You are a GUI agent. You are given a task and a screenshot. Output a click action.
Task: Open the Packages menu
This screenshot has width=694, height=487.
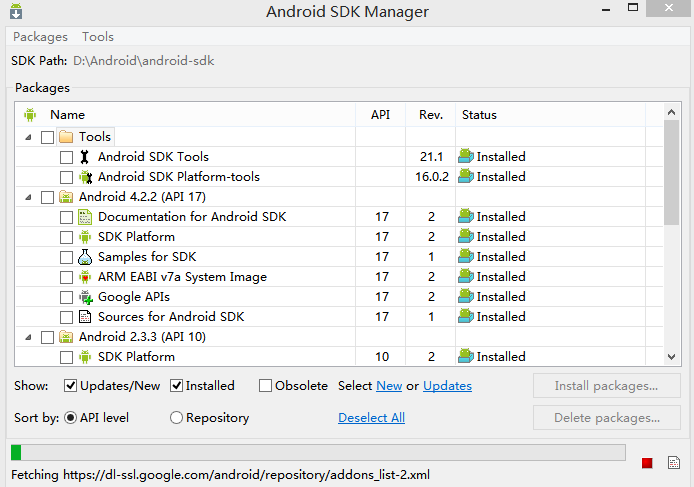pyautogui.click(x=40, y=37)
